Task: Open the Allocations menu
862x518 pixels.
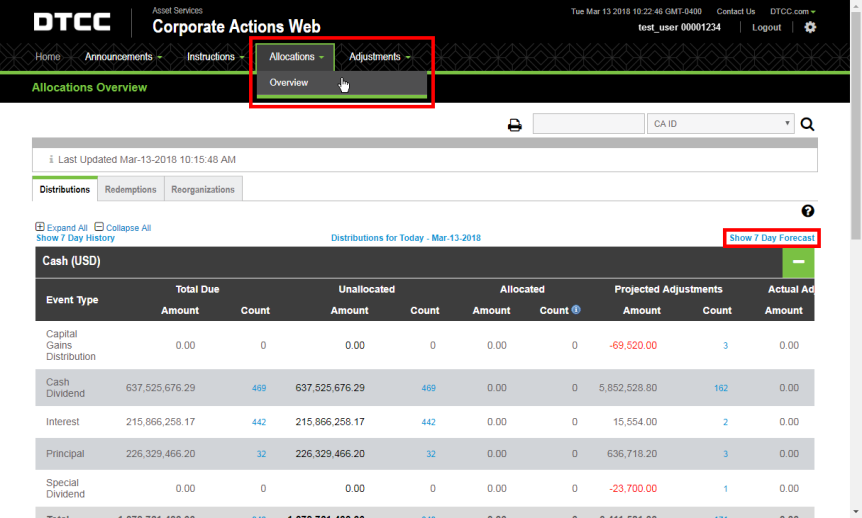Action: (x=296, y=57)
